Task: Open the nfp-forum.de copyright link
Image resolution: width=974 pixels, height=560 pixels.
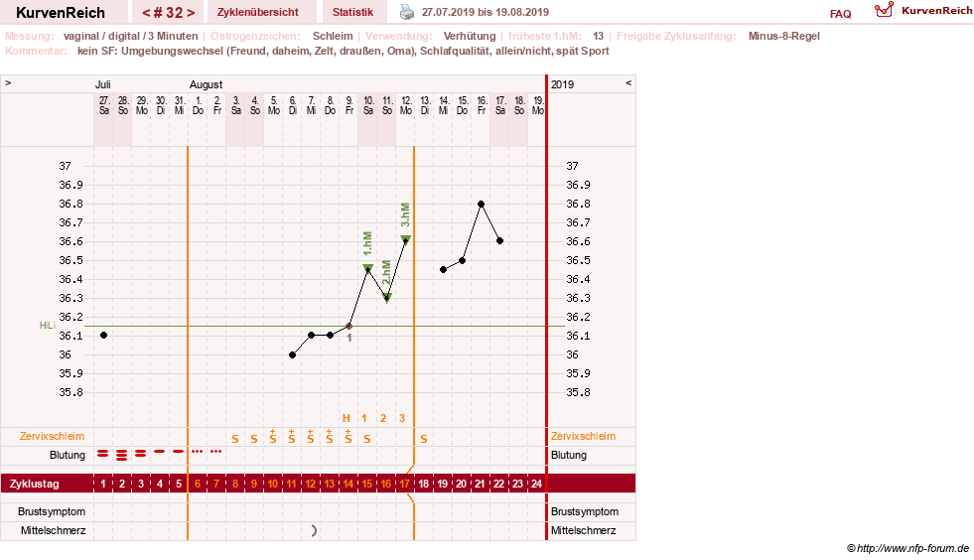Action: pyautogui.click(x=907, y=548)
